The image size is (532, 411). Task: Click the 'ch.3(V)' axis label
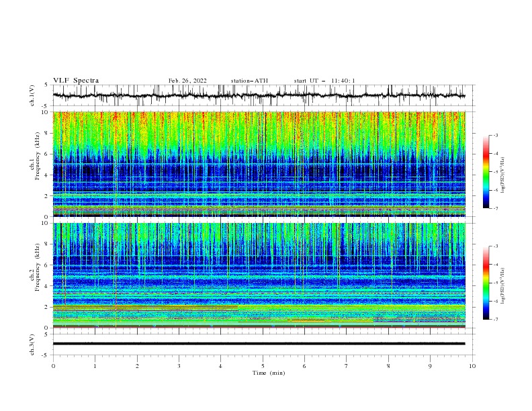(32, 345)
